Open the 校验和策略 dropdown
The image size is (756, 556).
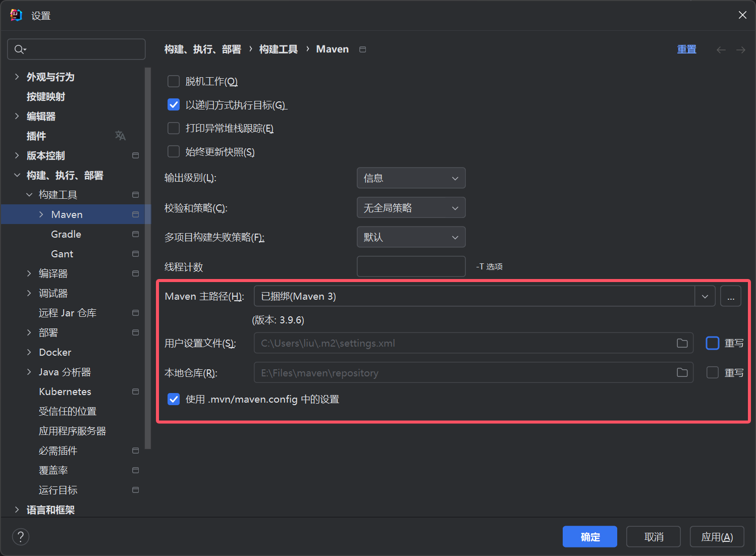[x=411, y=208]
